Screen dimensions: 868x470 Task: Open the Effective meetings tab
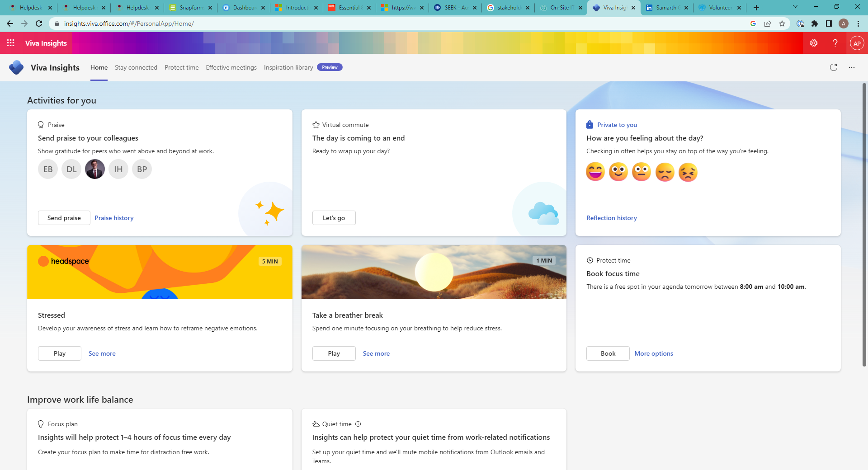click(x=231, y=67)
